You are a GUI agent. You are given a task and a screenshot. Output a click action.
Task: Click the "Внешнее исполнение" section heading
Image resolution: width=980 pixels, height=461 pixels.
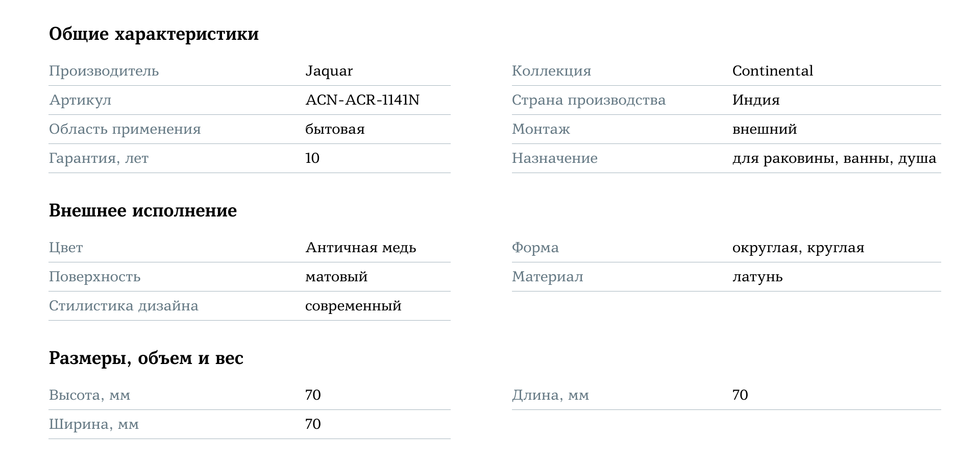point(143,211)
